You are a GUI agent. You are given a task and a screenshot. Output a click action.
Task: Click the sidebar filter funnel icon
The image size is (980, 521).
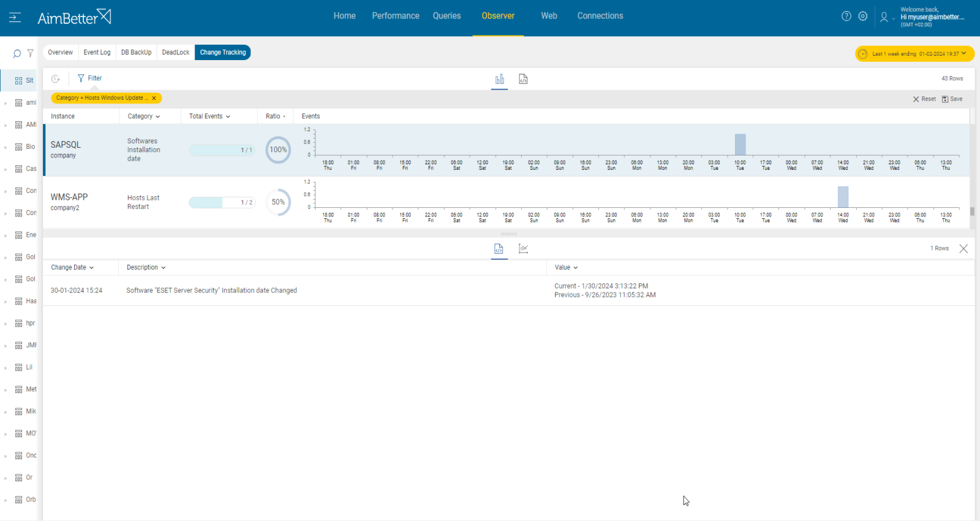pos(31,53)
